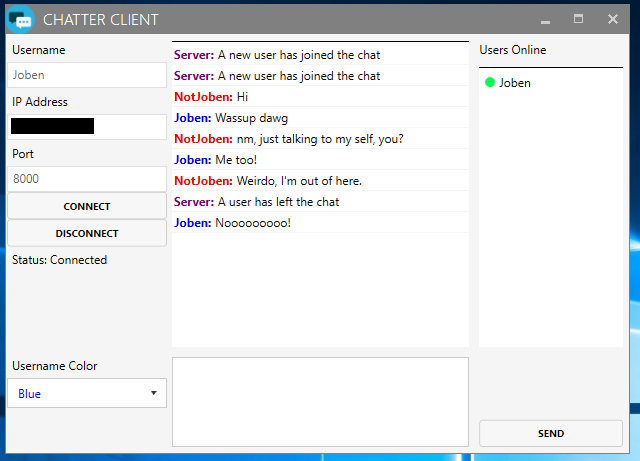This screenshot has width=640, height=461.
Task: Click the Chatter Client speech bubble logo
Action: (x=20, y=19)
